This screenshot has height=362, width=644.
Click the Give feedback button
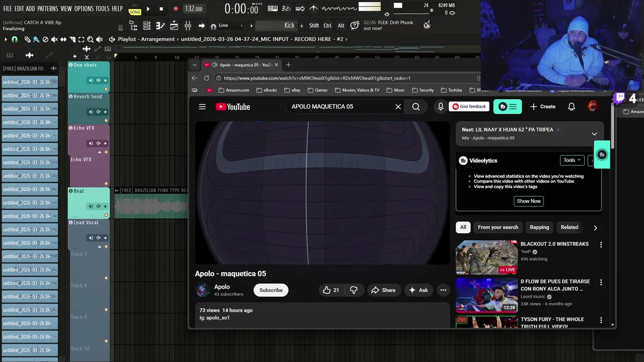point(469,107)
